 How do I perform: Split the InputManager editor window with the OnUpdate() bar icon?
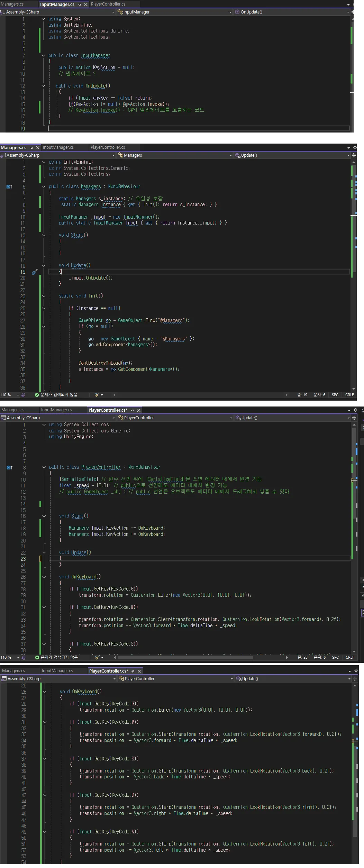(353, 12)
